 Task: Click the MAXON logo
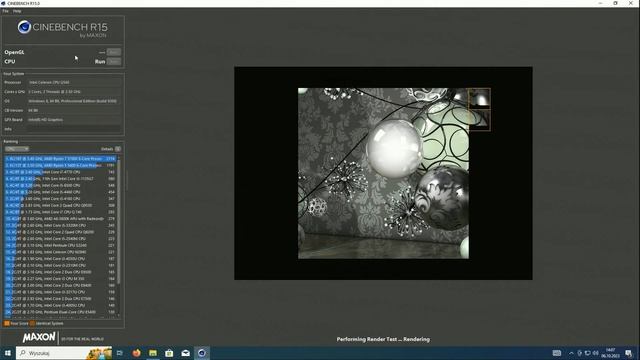coord(39,337)
